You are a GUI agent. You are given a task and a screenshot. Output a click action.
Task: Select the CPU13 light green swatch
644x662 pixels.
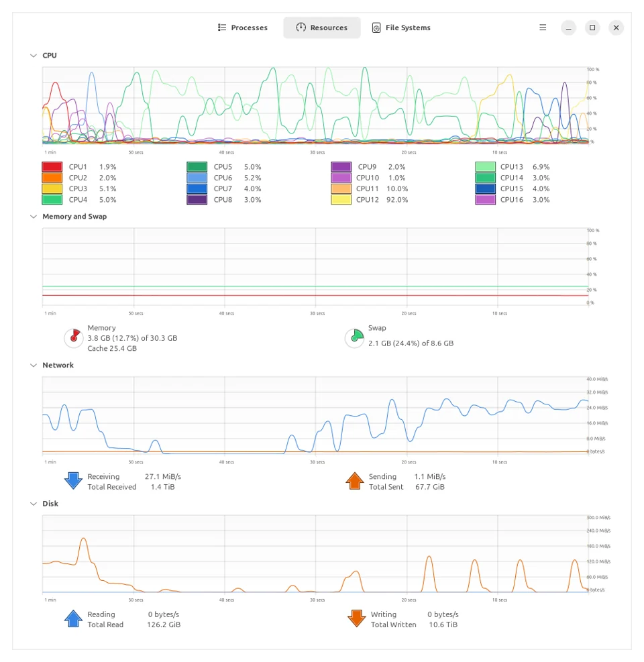click(485, 167)
